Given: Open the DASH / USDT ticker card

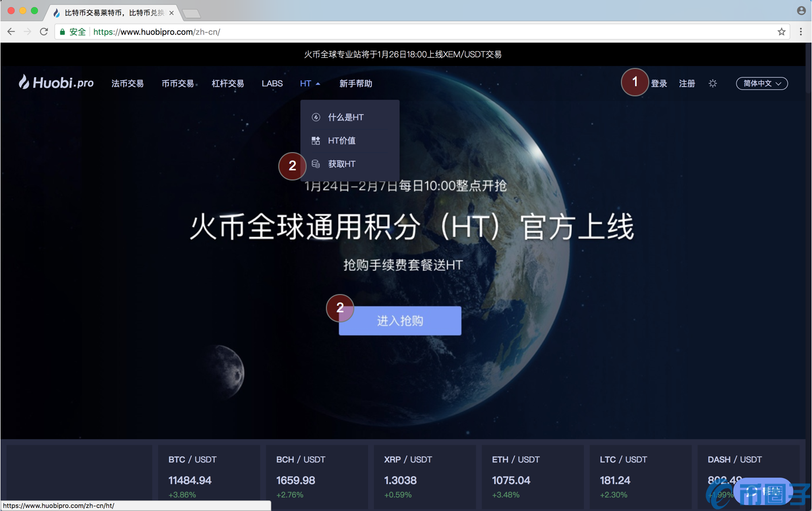Looking at the screenshot, I should coord(749,477).
